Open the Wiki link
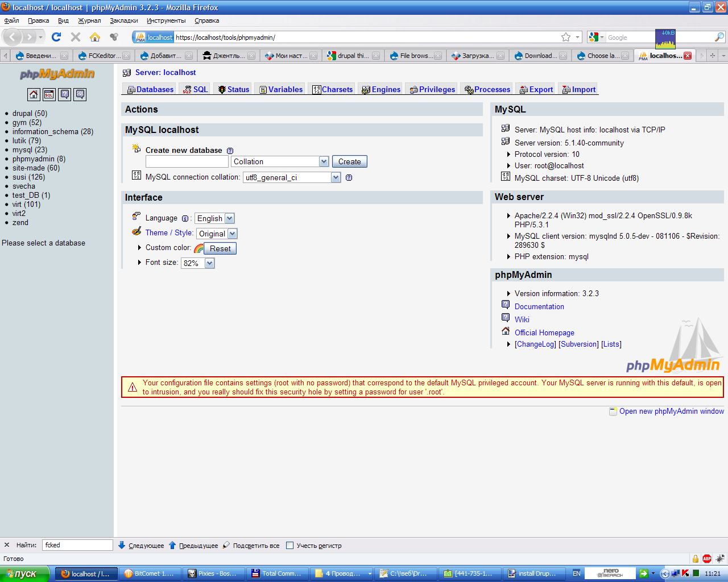Screen dimensions: 728x582 click(x=522, y=319)
